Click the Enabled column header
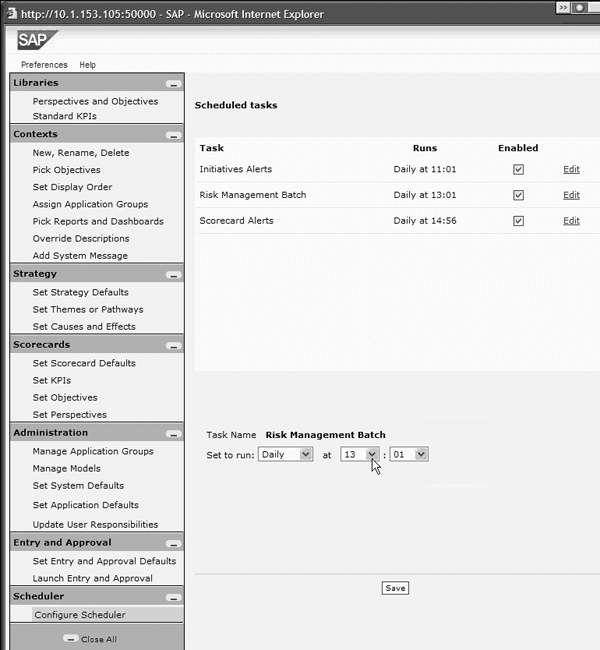600x650 pixels. (518, 148)
